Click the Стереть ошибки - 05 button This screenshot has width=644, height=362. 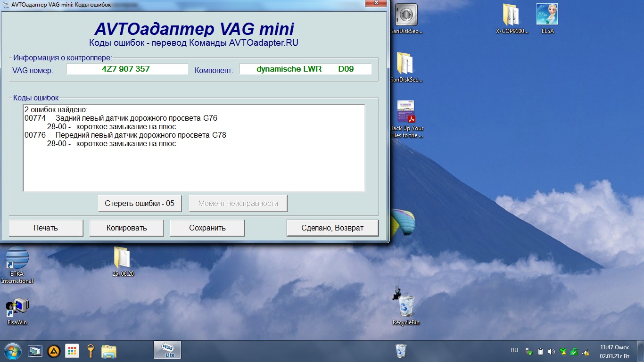point(140,204)
